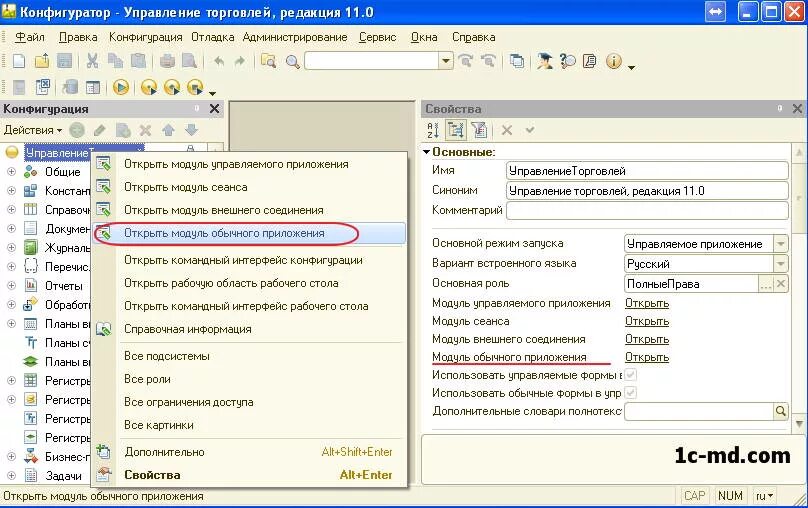Choose Справочная информация menu entry
This screenshot has width=808, height=508.
[249, 329]
